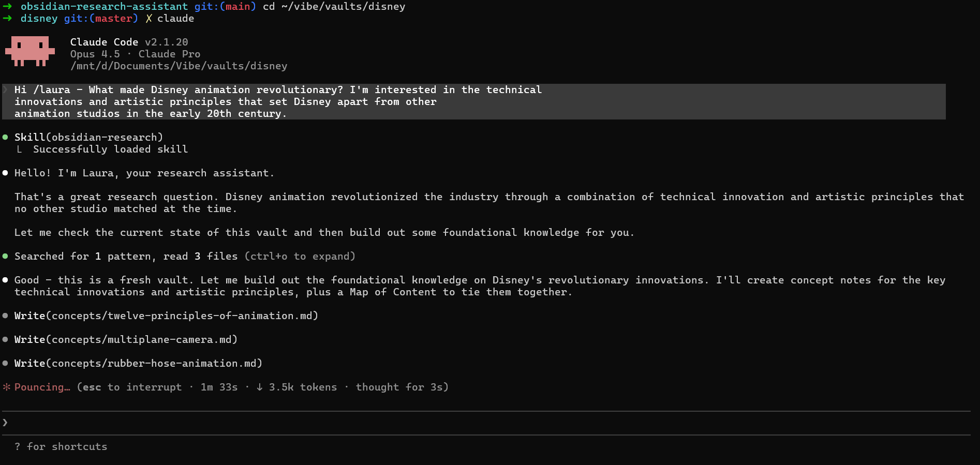The height and width of the screenshot is (465, 980).
Task: Click the gray bullet beside Write twelve-principles note
Action: [5, 316]
